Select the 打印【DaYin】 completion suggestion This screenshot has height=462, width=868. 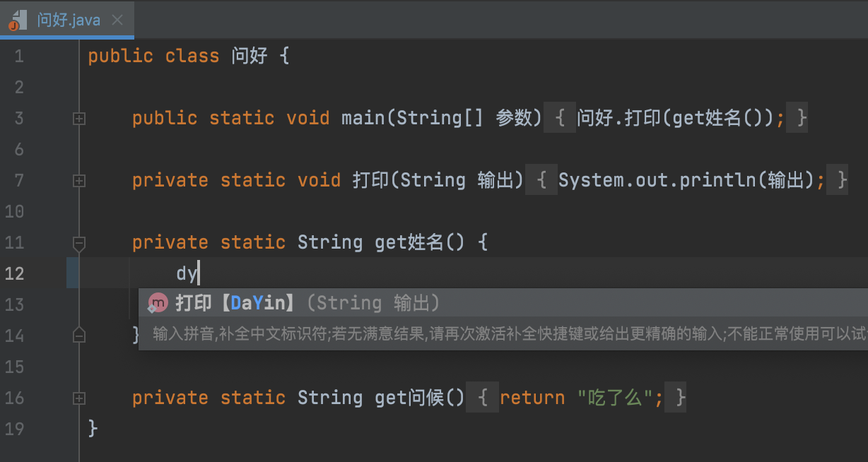(x=219, y=302)
